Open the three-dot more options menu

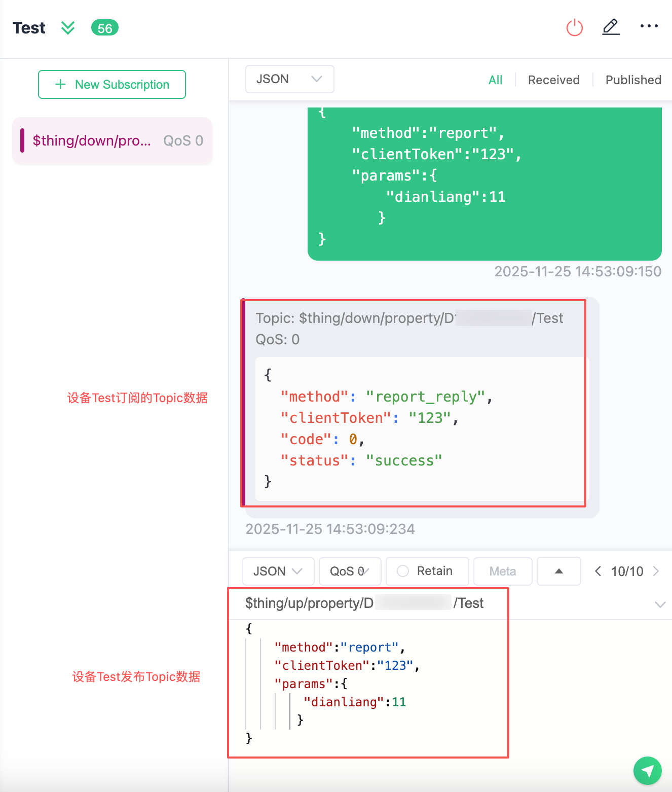click(649, 26)
